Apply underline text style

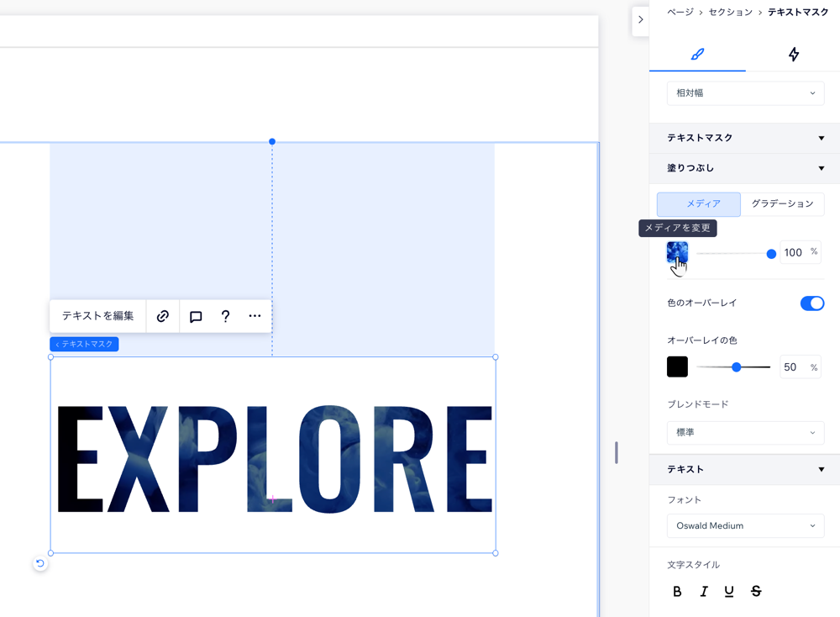(729, 591)
